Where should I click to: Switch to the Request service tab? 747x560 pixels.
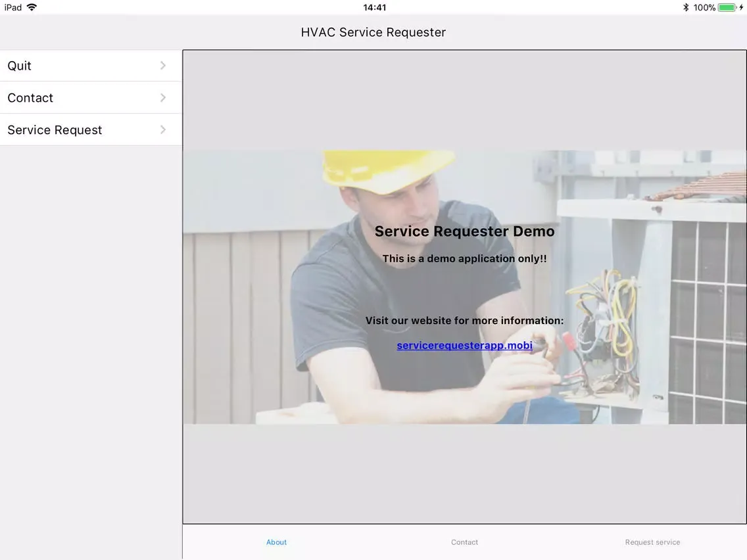point(653,542)
